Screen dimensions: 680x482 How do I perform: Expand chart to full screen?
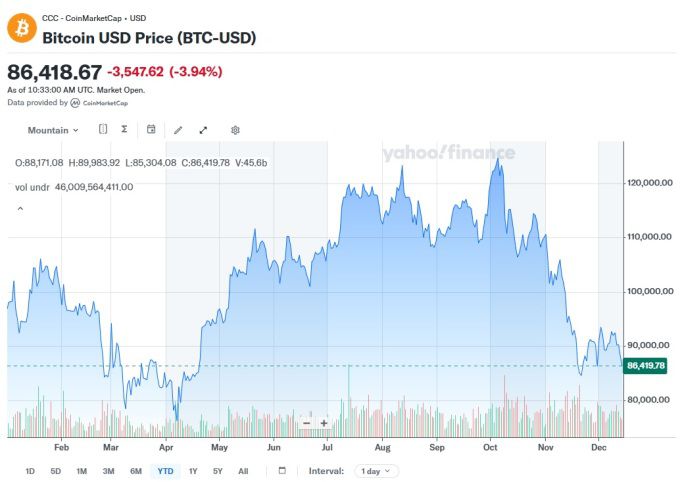pyautogui.click(x=204, y=130)
